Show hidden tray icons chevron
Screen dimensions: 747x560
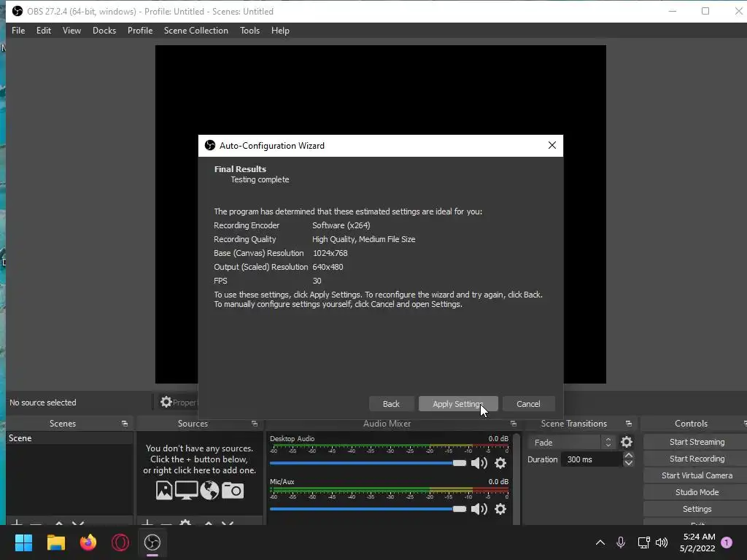[600, 542]
